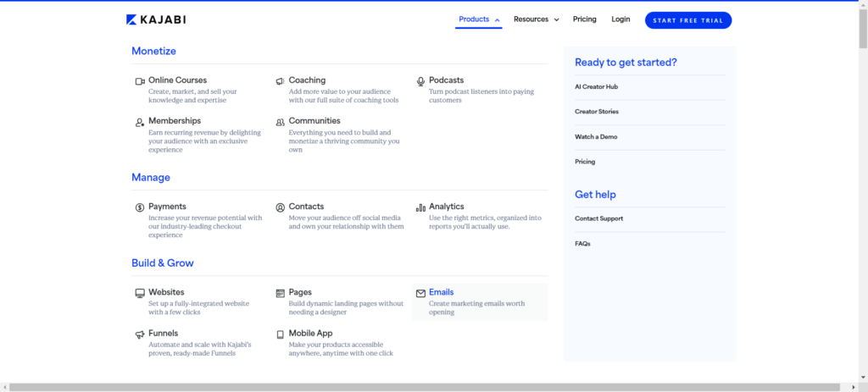The height and width of the screenshot is (392, 868).
Task: Expand the Resources dropdown chevron
Action: pyautogui.click(x=556, y=20)
